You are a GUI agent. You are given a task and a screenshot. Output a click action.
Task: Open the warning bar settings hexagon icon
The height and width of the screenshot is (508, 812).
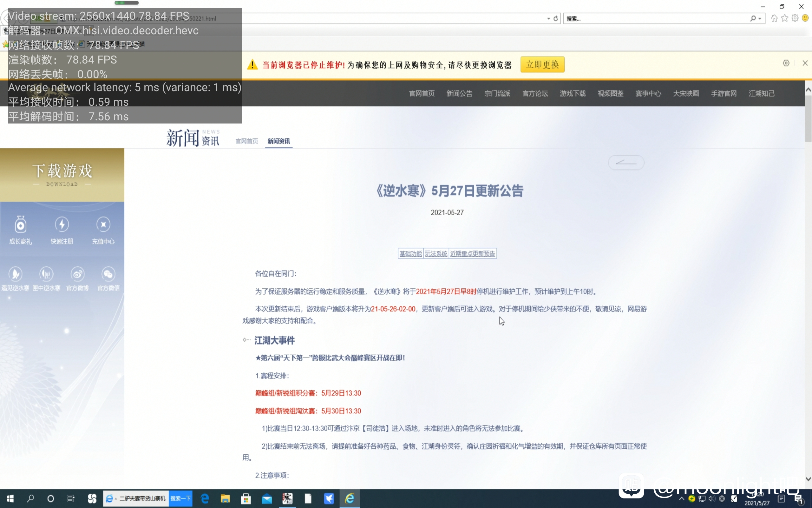pyautogui.click(x=786, y=63)
